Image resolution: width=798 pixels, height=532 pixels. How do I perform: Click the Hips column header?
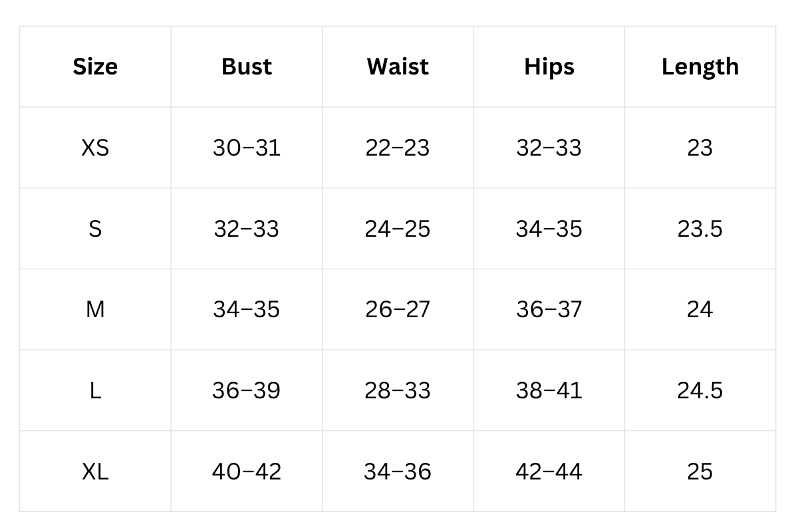[549, 66]
